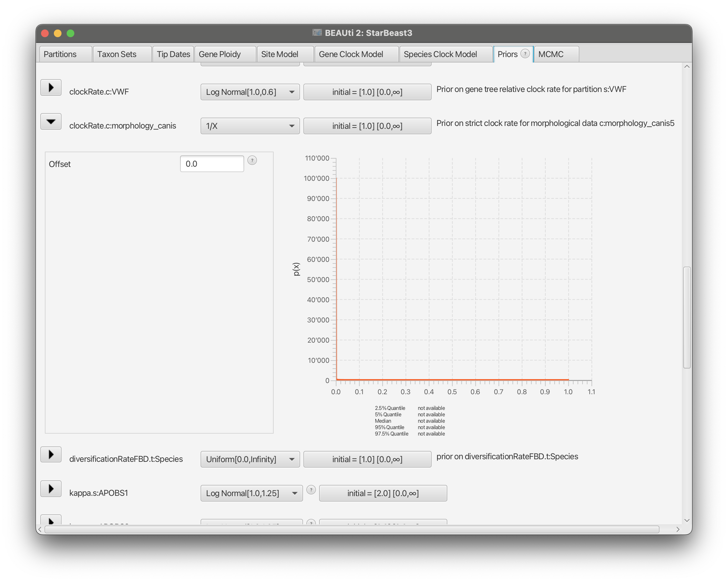Open Uniform[0.0,Infinity] distribution dropdown
Image resolution: width=728 pixels, height=582 pixels.
pos(250,459)
